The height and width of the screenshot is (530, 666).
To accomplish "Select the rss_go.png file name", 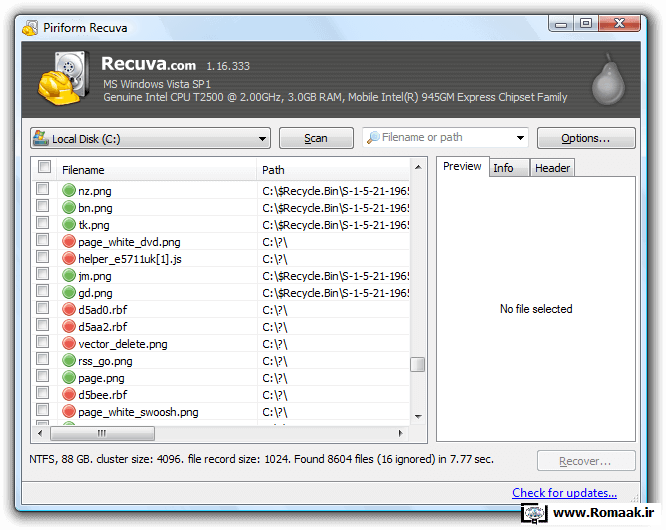I will point(105,361).
